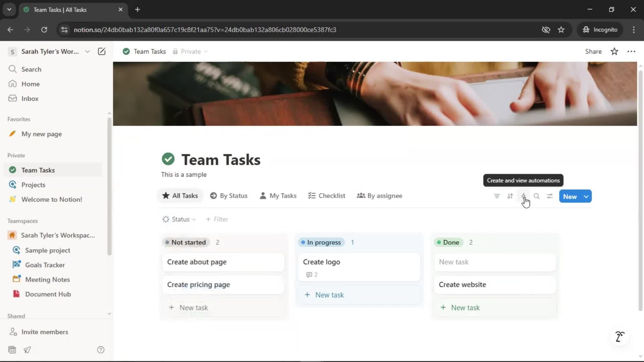Screen dimensions: 644x362
Task: Open the filter icon in database toolbar
Action: [x=497, y=196]
